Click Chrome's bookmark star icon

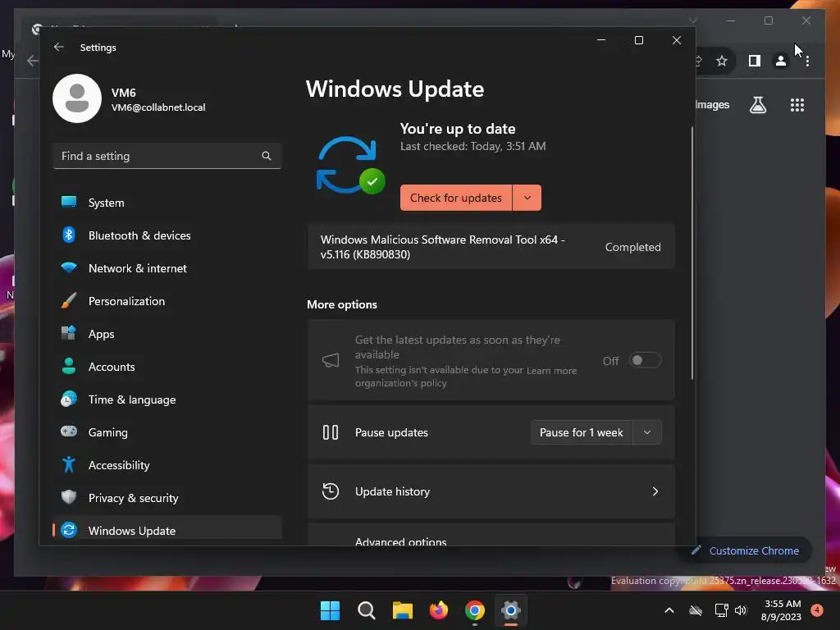722,61
